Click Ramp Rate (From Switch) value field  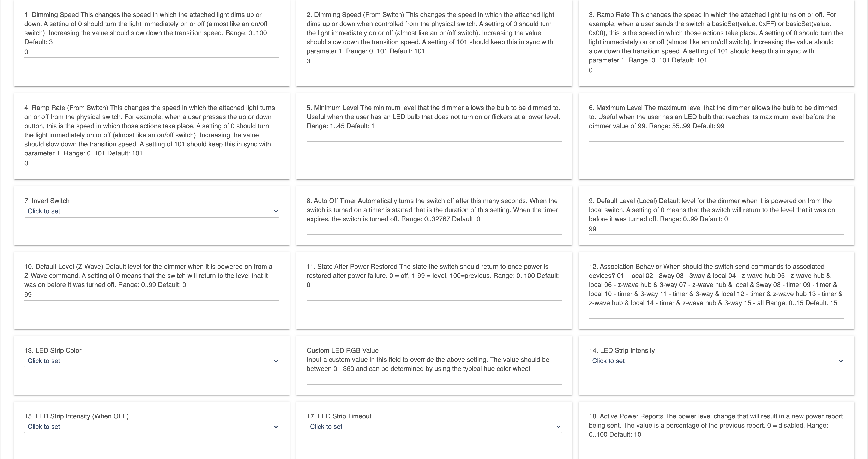tap(152, 163)
